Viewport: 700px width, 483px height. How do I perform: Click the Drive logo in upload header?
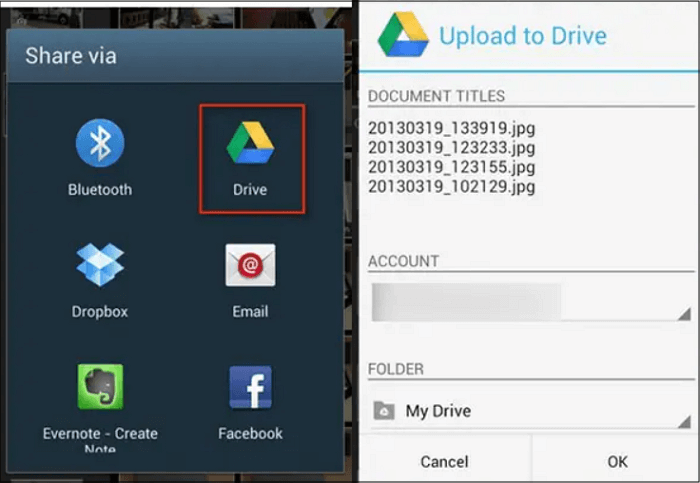click(x=402, y=35)
